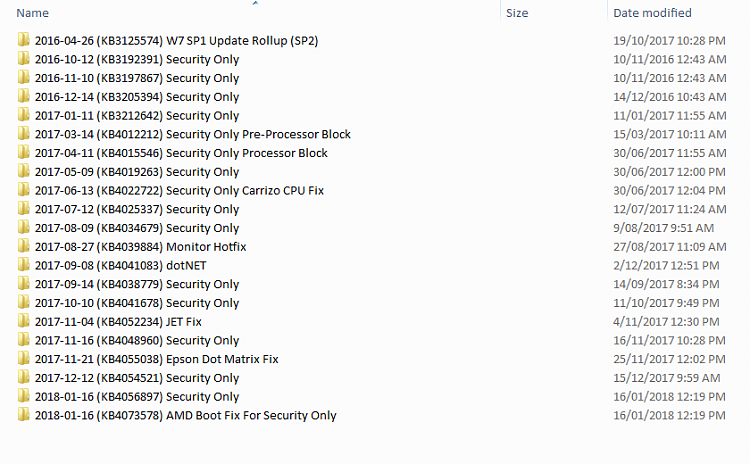
Task: Toggle sort direction arrow above Name column
Action: [x=254, y=4]
